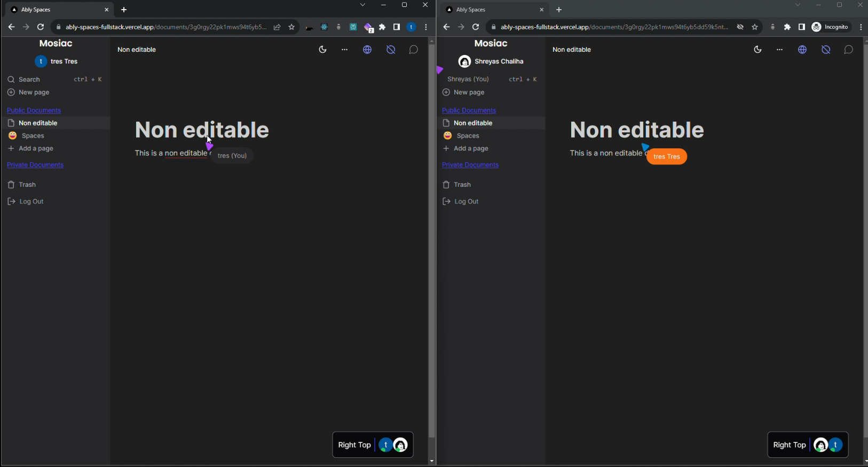Click the Trash icon in right sidebar
Image resolution: width=868 pixels, height=467 pixels.
pyautogui.click(x=446, y=185)
